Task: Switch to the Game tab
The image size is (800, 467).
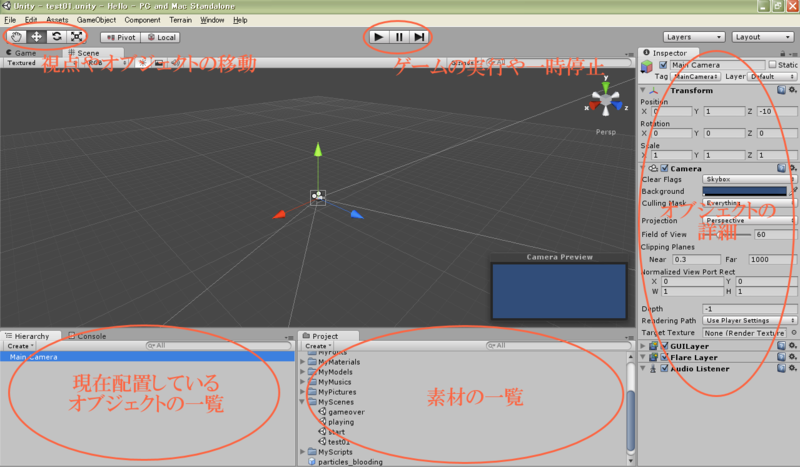Action: point(20,53)
